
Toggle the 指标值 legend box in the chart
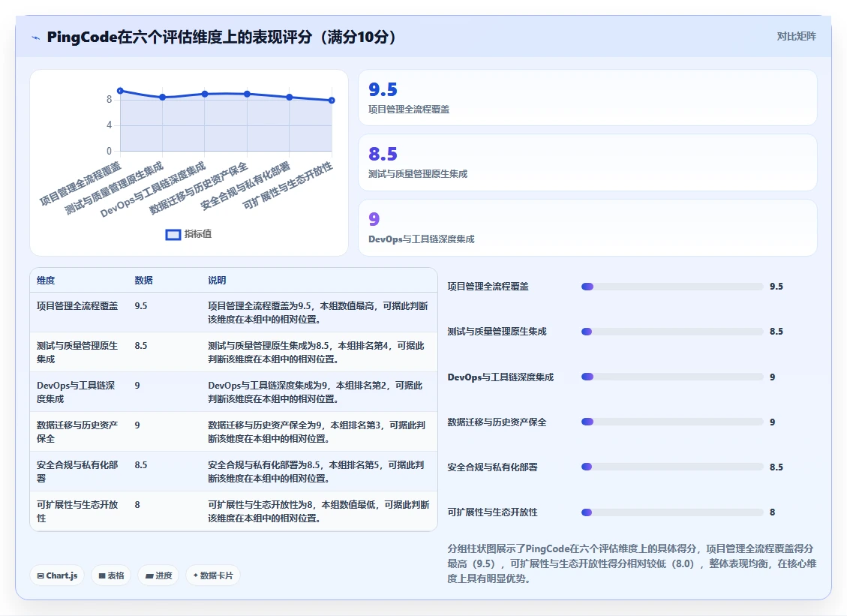(173, 235)
